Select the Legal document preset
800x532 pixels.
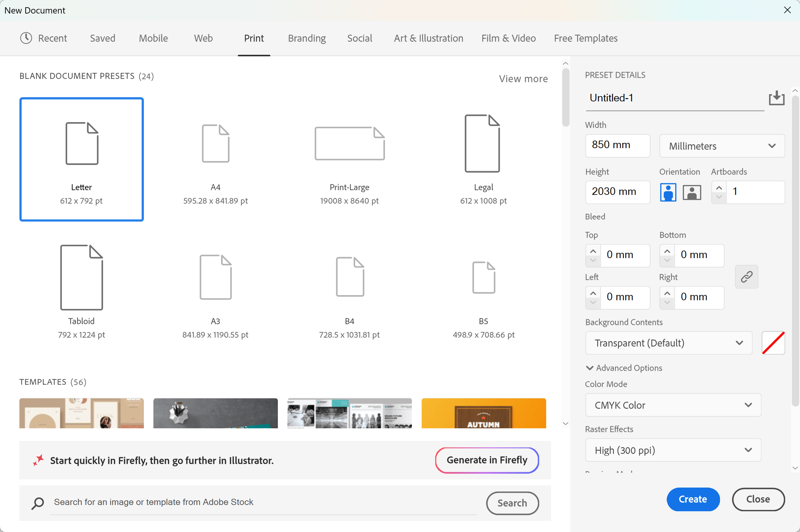point(484,159)
